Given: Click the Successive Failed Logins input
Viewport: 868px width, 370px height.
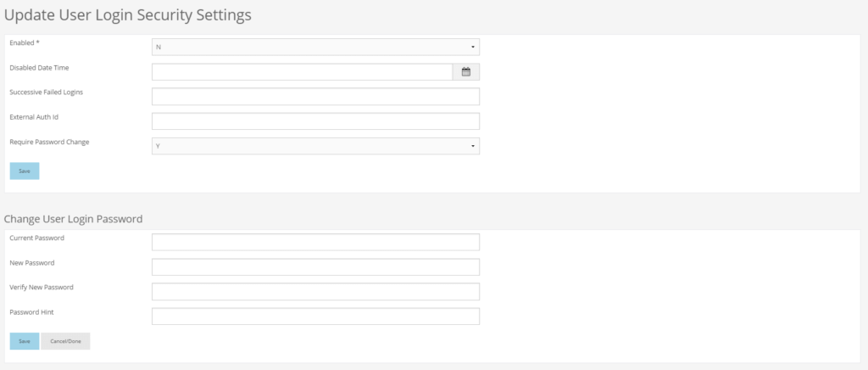Looking at the screenshot, I should 315,97.
